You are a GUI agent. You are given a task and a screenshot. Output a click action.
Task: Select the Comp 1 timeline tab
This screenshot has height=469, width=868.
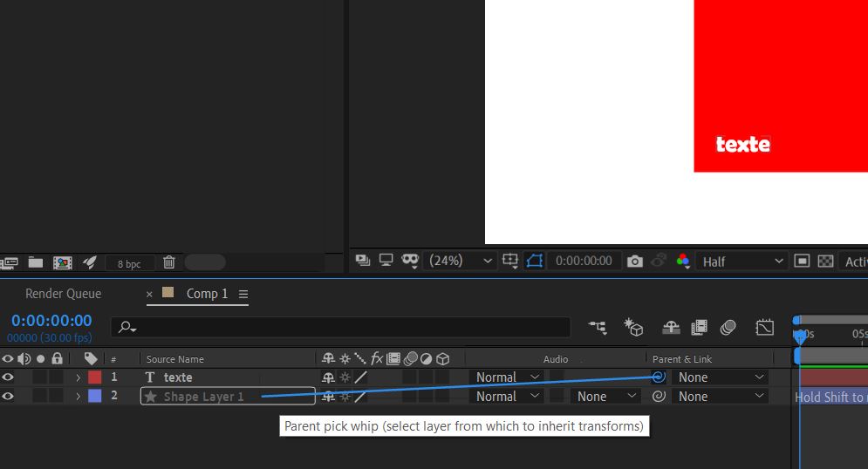point(207,294)
